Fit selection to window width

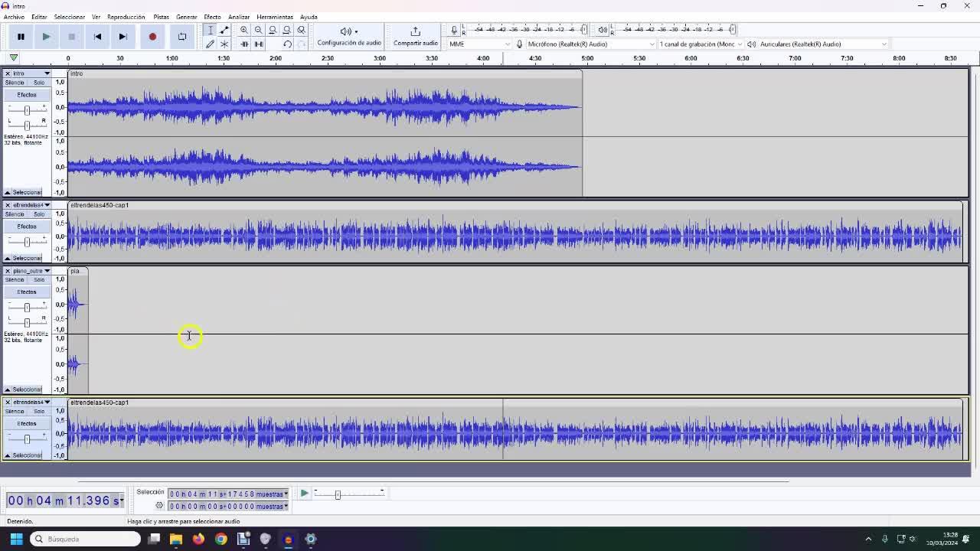pos(273,30)
